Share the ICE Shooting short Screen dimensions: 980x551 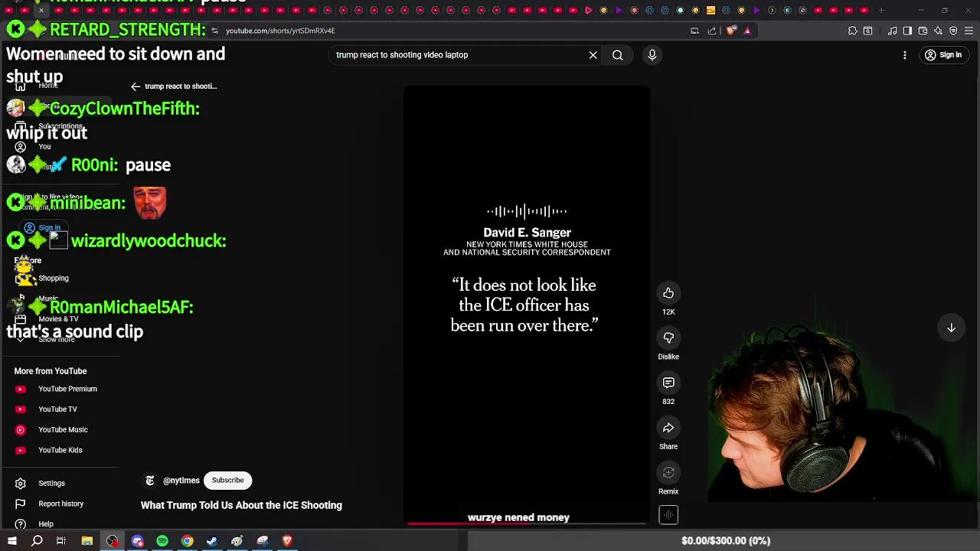click(x=668, y=428)
